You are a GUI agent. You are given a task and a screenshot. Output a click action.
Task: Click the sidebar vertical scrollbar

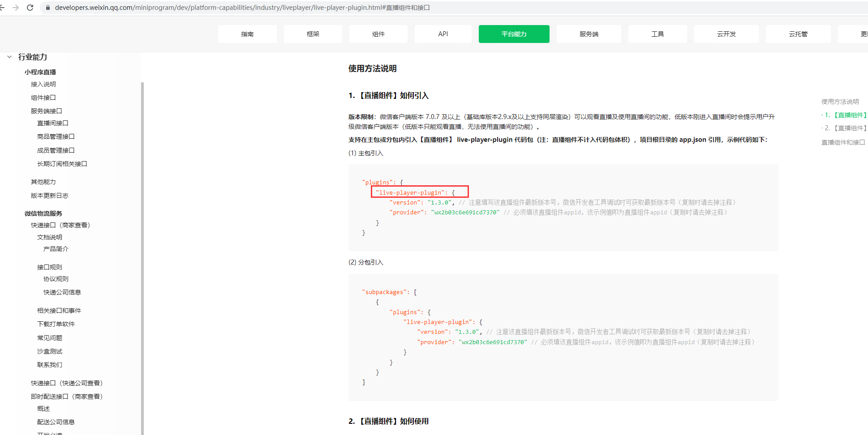pos(142,258)
